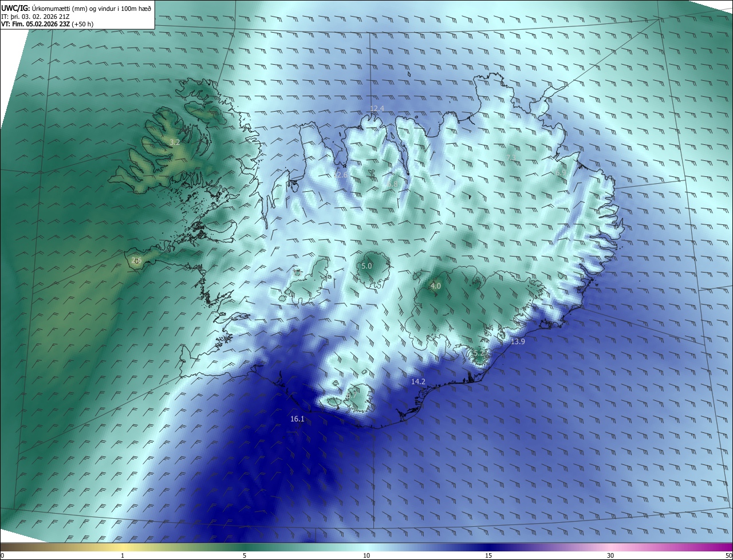This screenshot has height=560, width=733.
Task: Click the colorbar tick label 50
Action: pyautogui.click(x=728, y=555)
